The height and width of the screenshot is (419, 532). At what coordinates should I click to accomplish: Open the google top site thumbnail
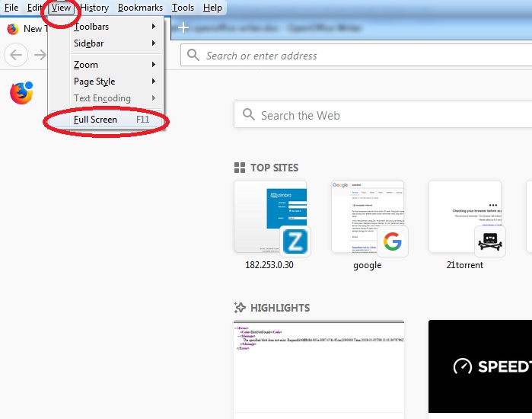coord(368,216)
